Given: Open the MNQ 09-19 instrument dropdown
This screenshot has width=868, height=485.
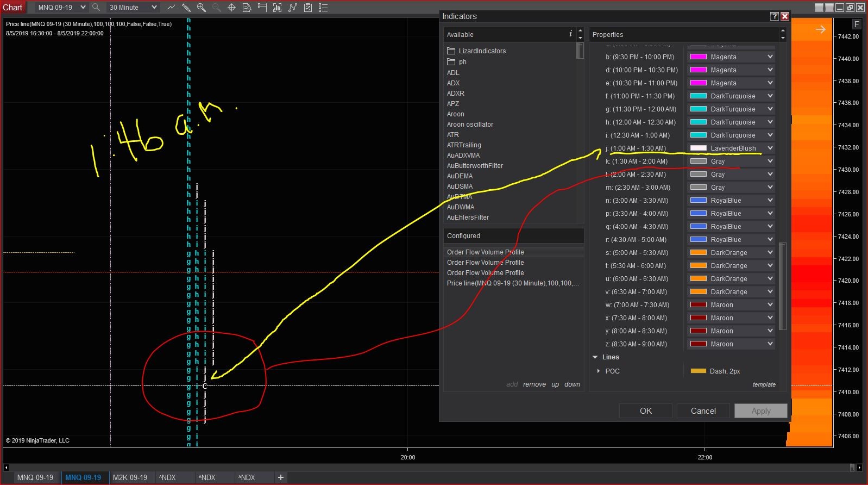Looking at the screenshot, I should coord(61,8).
